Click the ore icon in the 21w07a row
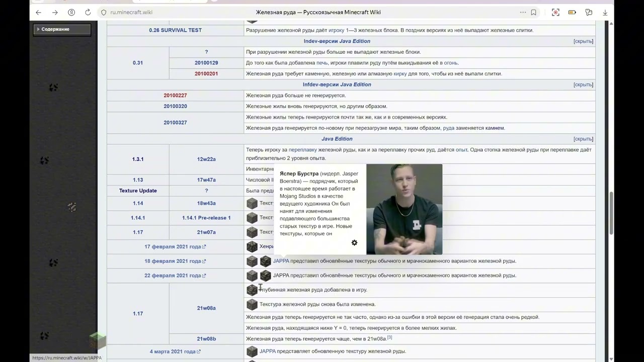 click(x=252, y=232)
